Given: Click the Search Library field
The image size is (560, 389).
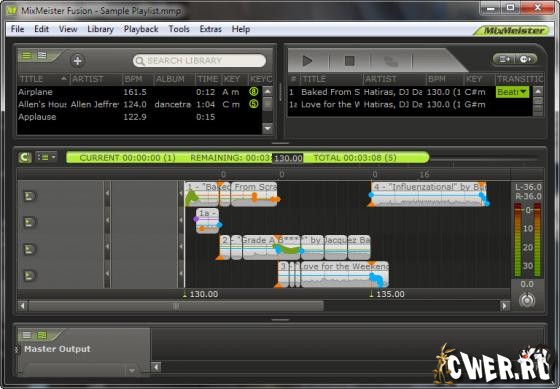Looking at the screenshot, I should 200,61.
